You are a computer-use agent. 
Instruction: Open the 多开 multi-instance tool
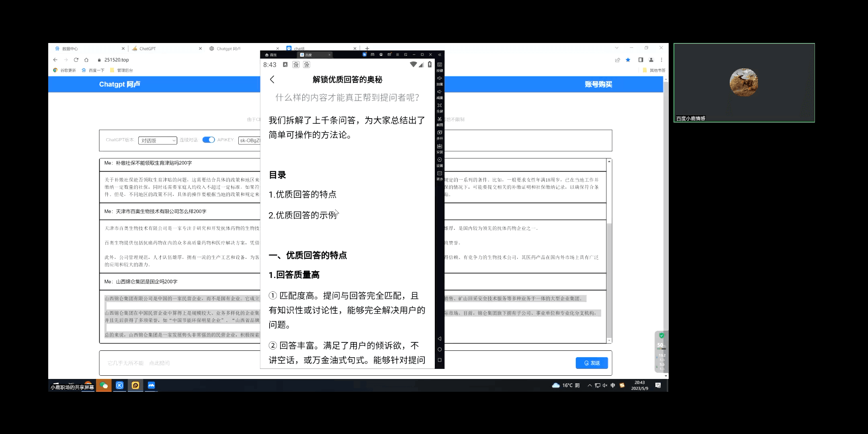tap(440, 135)
